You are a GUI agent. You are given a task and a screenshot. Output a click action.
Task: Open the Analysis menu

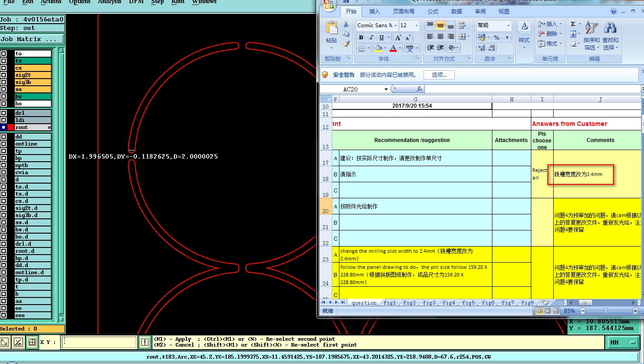[110, 2]
